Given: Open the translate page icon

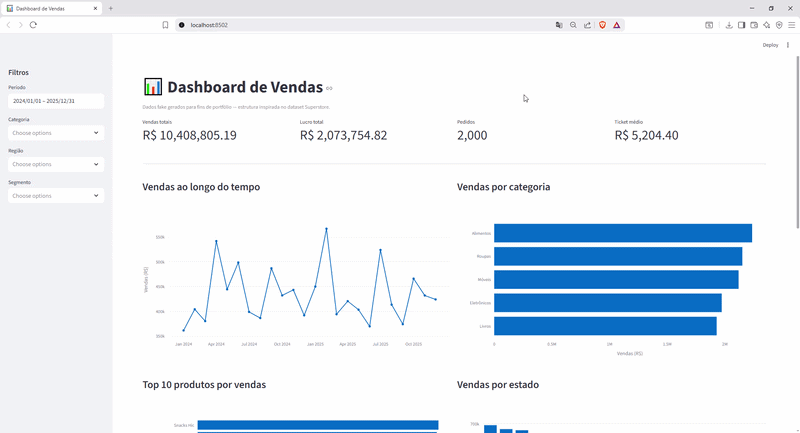Looking at the screenshot, I should point(559,25).
